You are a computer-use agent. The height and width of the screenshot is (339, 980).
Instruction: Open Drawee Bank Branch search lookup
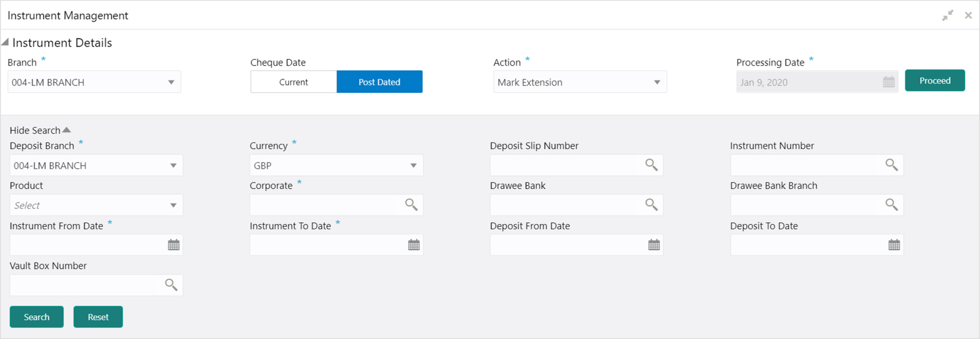tap(891, 205)
